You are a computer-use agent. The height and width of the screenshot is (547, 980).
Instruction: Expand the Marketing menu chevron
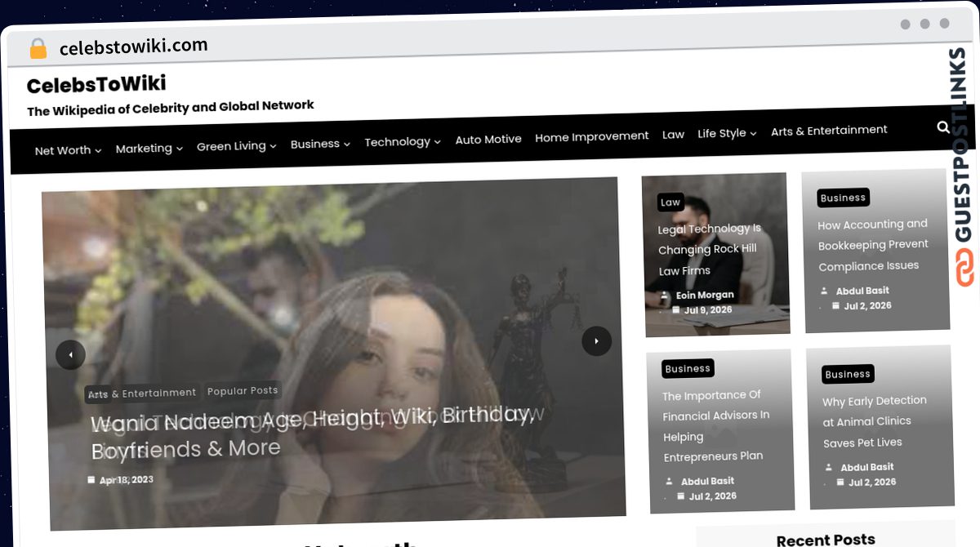[x=179, y=148]
